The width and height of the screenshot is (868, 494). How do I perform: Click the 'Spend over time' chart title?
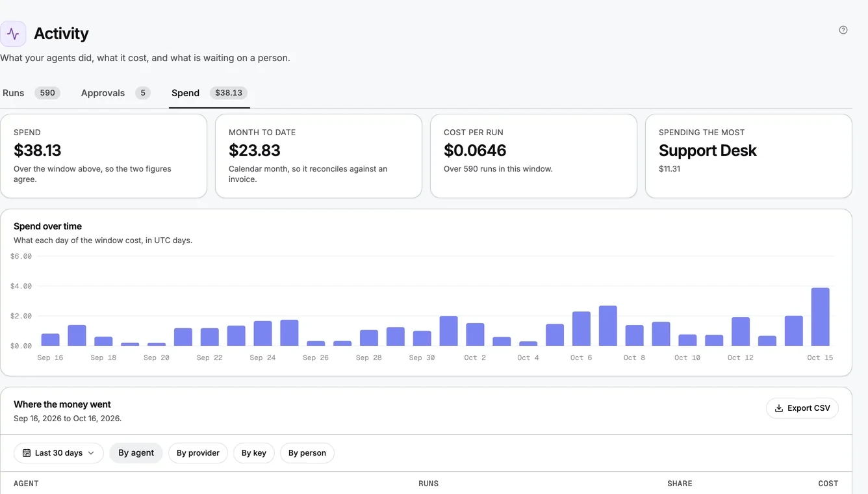pyautogui.click(x=48, y=226)
